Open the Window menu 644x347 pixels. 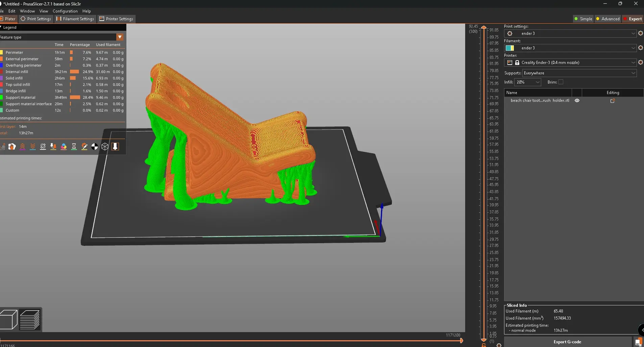coord(27,11)
